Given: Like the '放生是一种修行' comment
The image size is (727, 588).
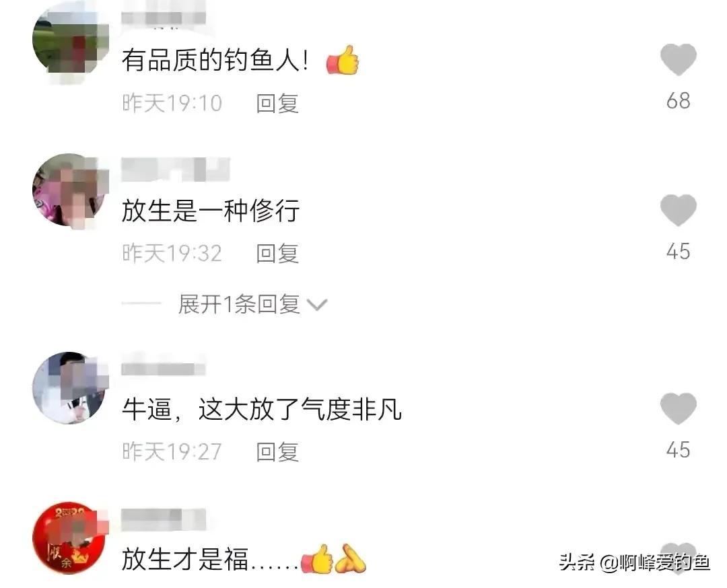Looking at the screenshot, I should [678, 210].
